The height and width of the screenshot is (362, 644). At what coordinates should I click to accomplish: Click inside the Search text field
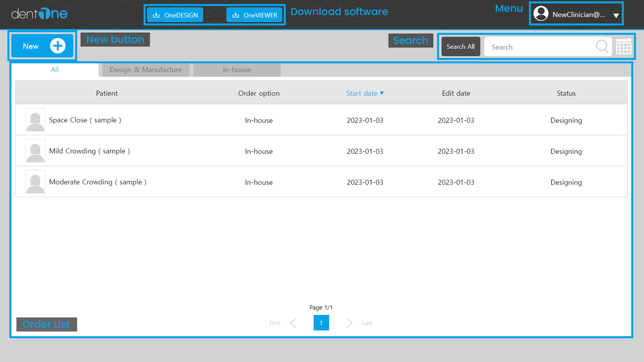pos(537,47)
